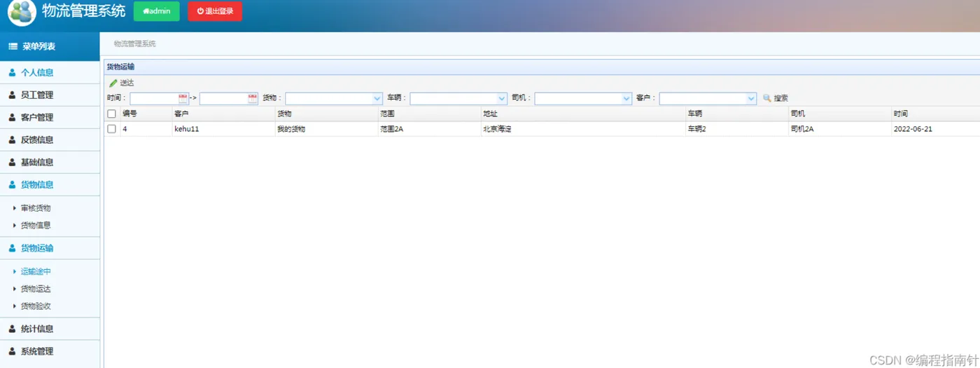Open the 基础信息 menu section
The height and width of the screenshot is (368, 980).
(50, 162)
